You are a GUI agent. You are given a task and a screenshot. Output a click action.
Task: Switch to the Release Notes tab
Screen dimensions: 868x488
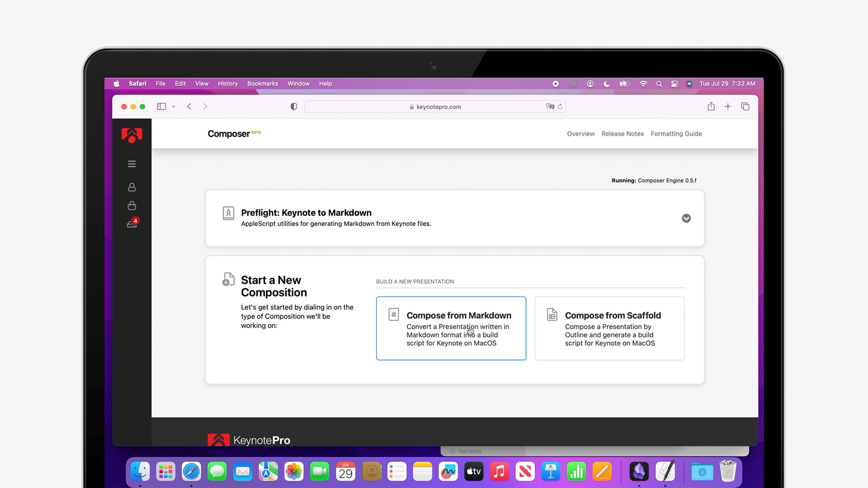click(623, 134)
